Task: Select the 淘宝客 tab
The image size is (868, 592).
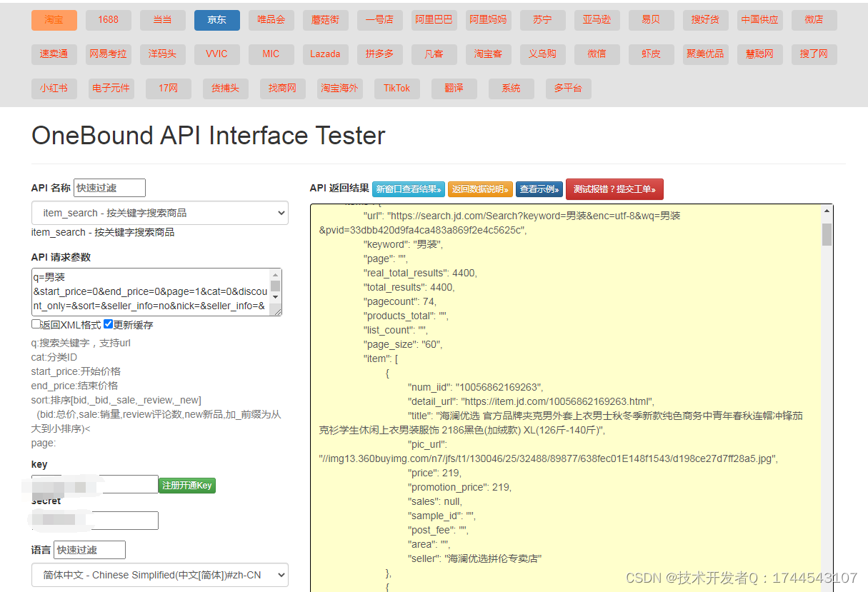Action: 489,54
